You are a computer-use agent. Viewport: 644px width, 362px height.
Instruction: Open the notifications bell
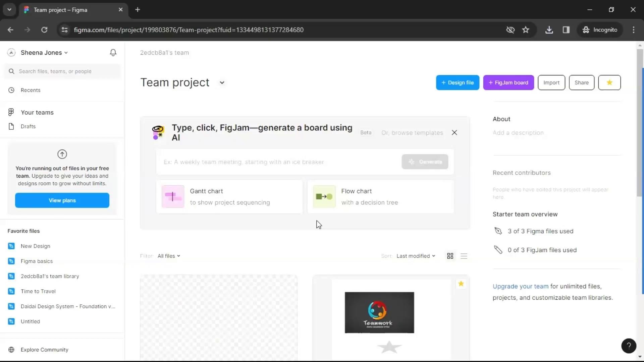pos(113,53)
